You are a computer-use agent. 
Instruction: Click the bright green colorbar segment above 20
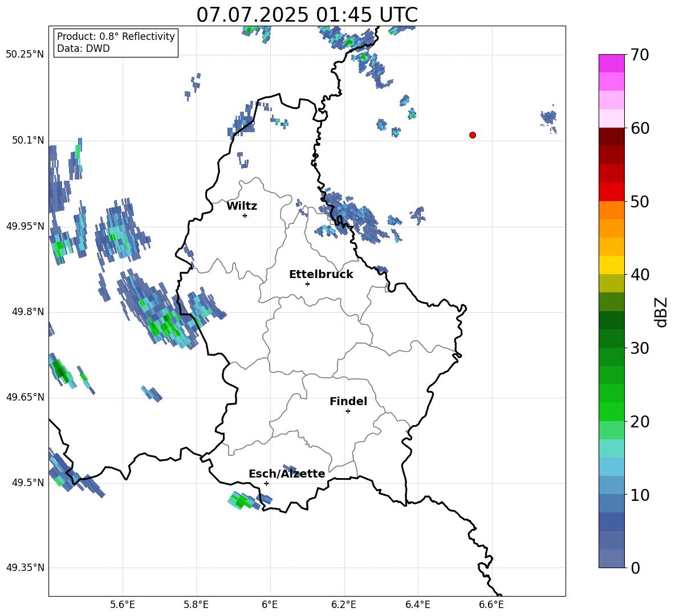[x=611, y=411]
